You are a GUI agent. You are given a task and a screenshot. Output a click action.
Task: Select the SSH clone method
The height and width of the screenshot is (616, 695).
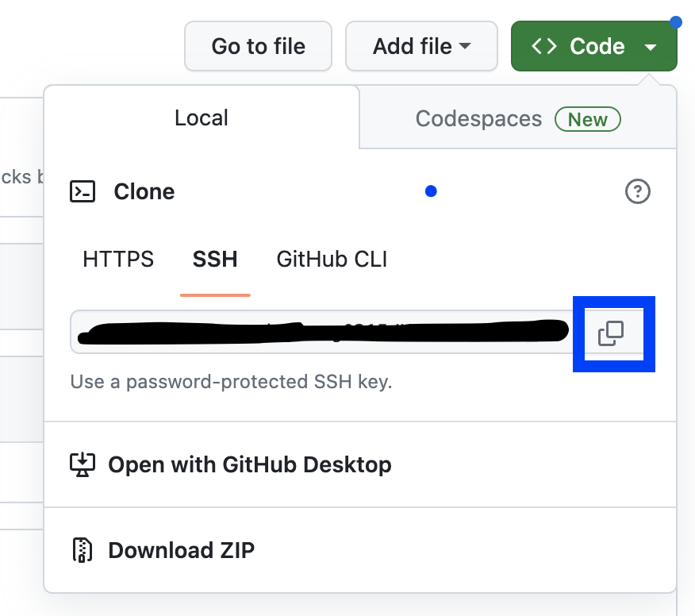(215, 259)
